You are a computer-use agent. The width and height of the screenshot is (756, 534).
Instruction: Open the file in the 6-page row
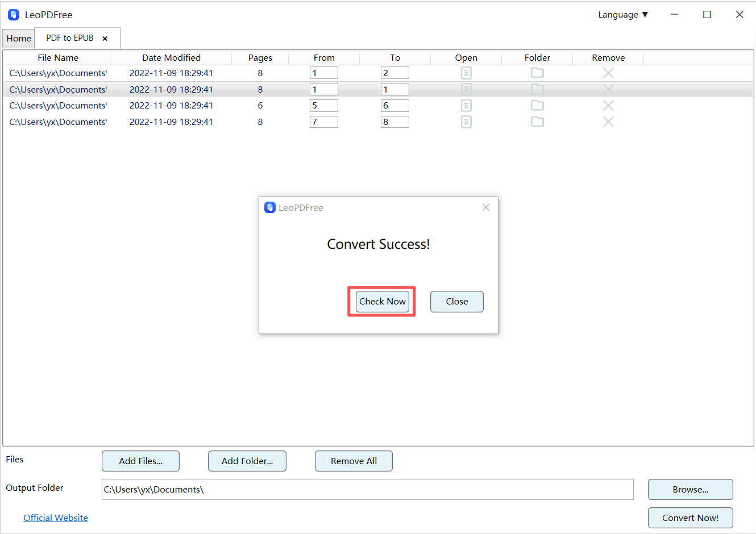[x=466, y=106]
